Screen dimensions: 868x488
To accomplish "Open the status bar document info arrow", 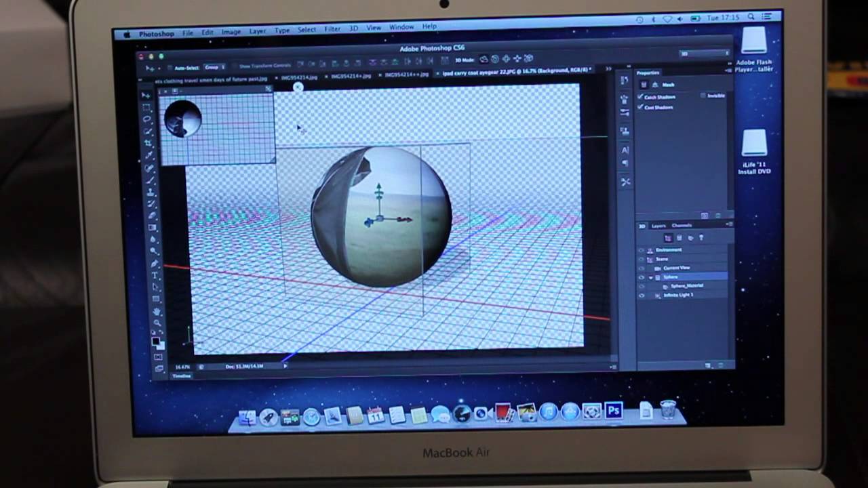I will [x=285, y=366].
